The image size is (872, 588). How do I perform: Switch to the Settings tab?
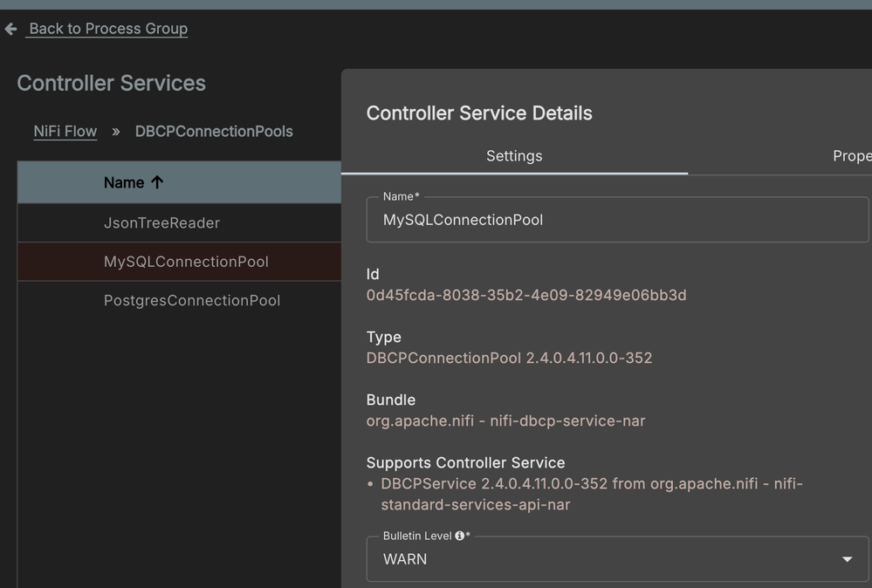pos(514,156)
